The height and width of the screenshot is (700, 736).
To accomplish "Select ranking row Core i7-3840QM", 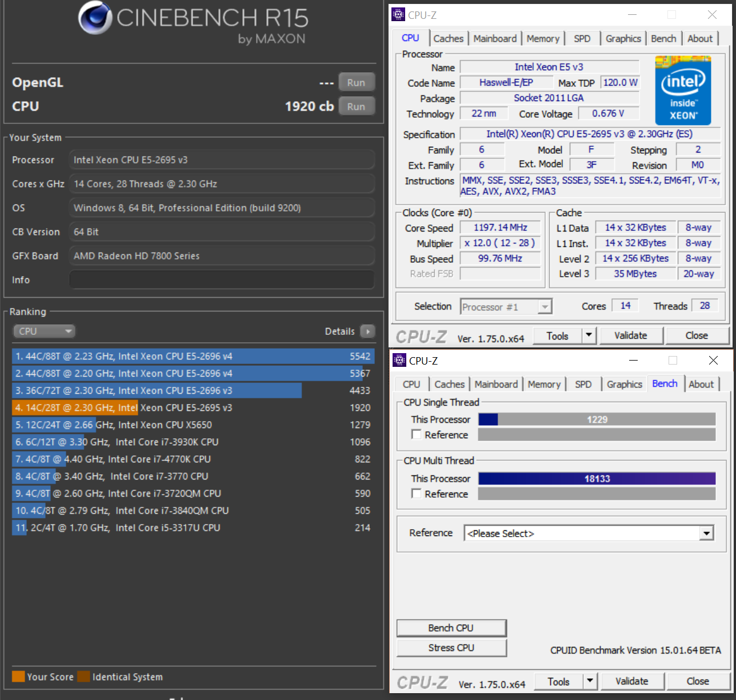I will [x=193, y=510].
